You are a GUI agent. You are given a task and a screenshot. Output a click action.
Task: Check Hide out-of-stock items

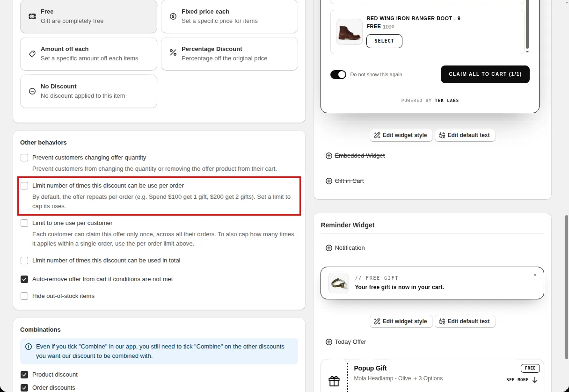pos(24,296)
